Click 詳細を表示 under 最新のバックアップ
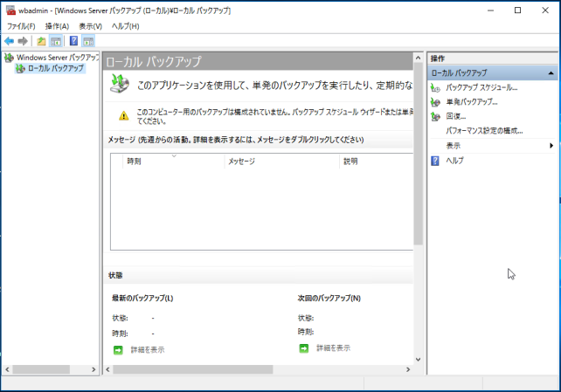Image resolution: width=561 pixels, height=392 pixels. click(148, 350)
